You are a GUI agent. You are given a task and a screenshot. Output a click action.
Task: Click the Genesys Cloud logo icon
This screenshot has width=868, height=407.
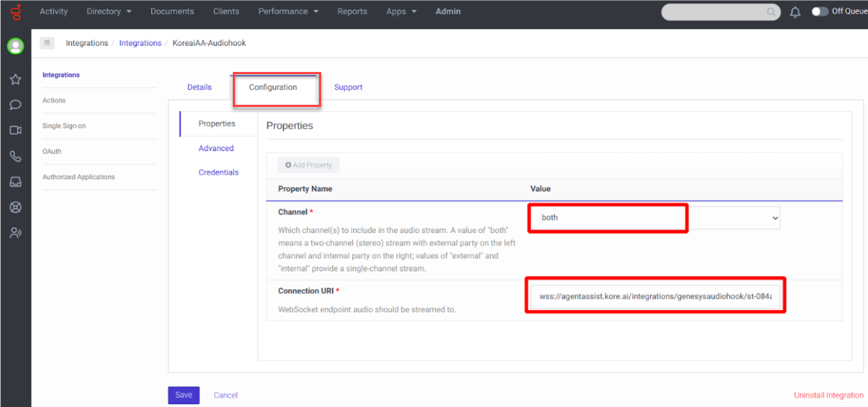[x=15, y=12]
